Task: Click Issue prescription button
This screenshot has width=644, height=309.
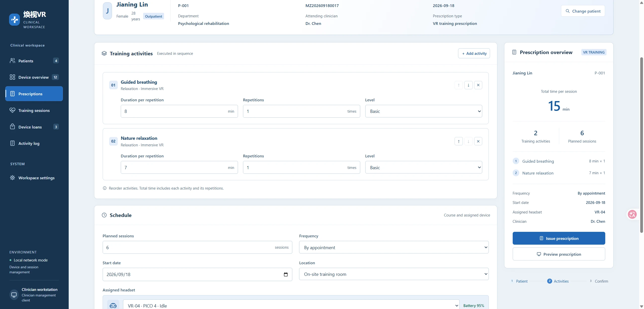Action: point(559,238)
